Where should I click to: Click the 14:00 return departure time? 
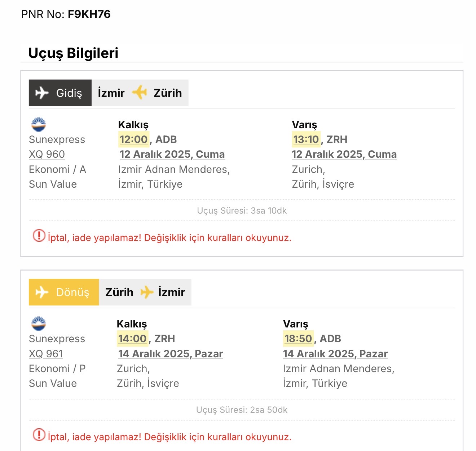click(132, 339)
